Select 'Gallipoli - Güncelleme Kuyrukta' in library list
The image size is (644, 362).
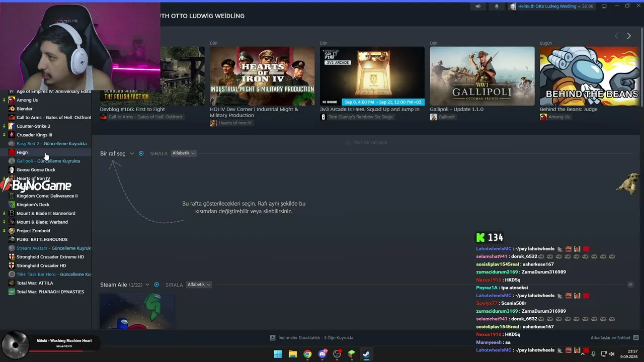(48, 161)
